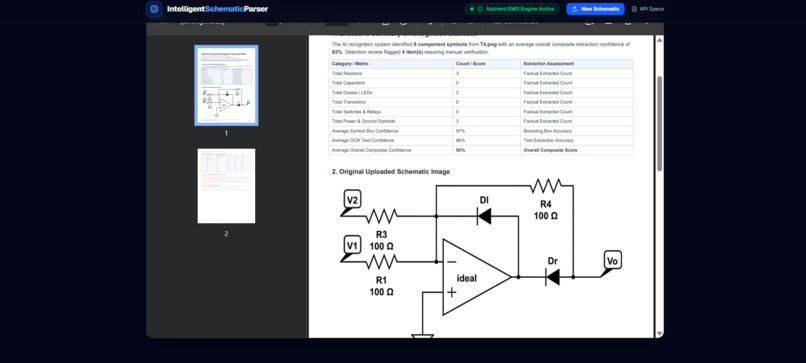The height and width of the screenshot is (363, 806).
Task: Click the Vo output label in schematic
Action: pyautogui.click(x=612, y=261)
